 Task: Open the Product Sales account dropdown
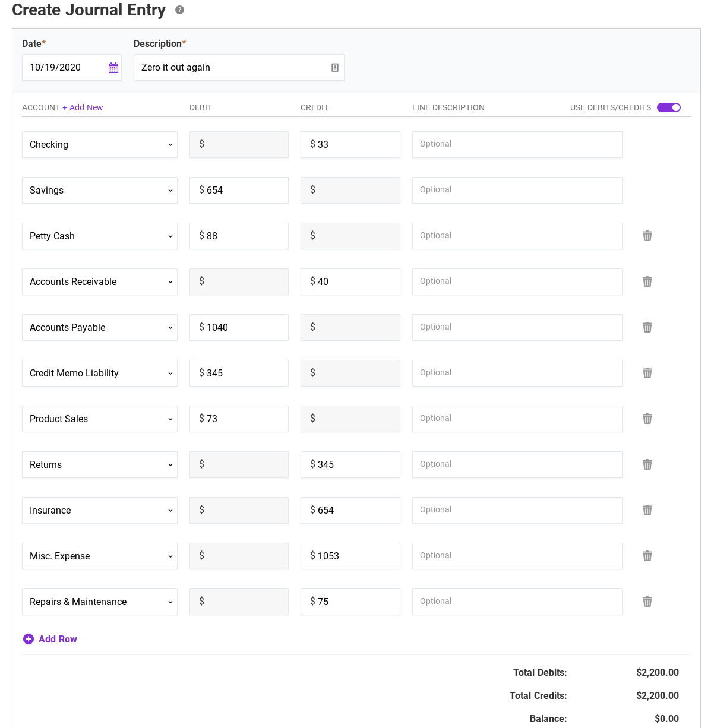[100, 419]
